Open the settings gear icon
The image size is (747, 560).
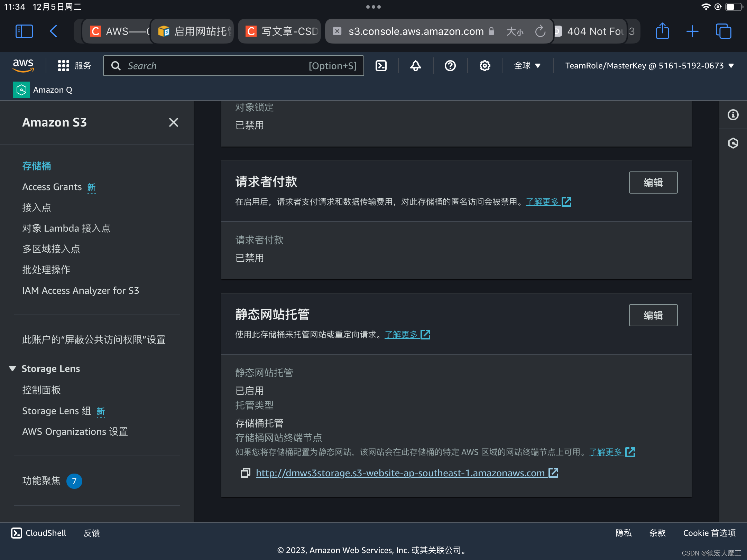pyautogui.click(x=485, y=66)
